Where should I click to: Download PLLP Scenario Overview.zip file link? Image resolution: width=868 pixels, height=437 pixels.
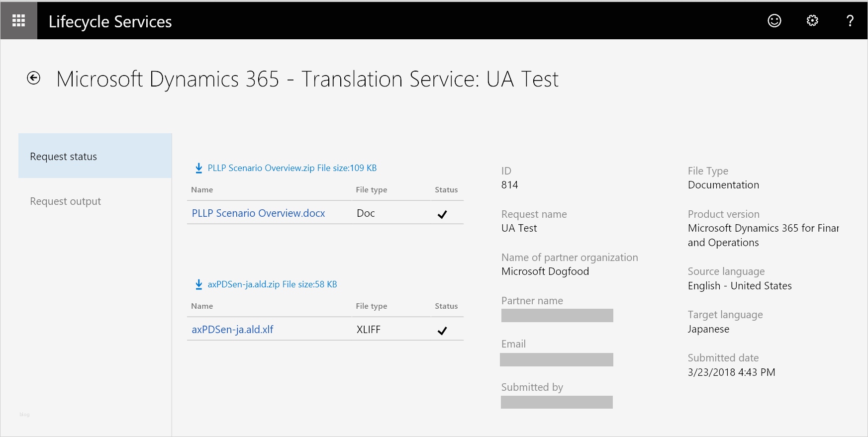pos(292,168)
